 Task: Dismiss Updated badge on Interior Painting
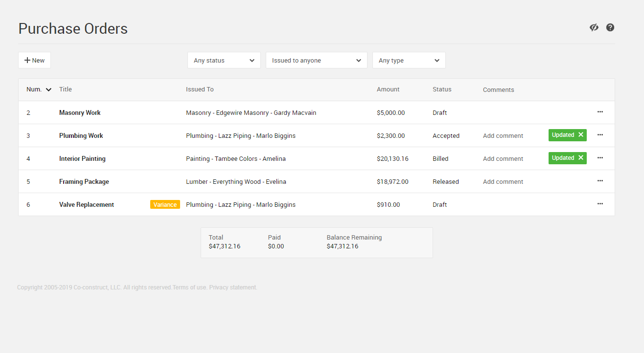coord(581,158)
